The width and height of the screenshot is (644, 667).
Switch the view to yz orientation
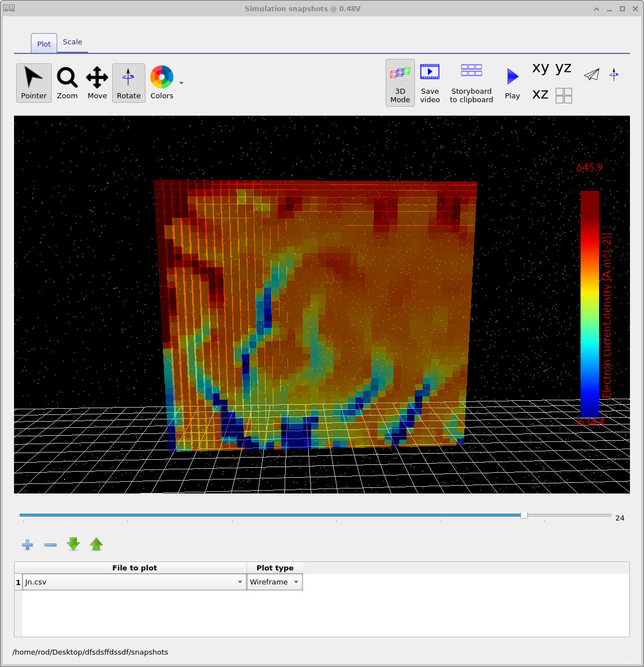pos(563,67)
